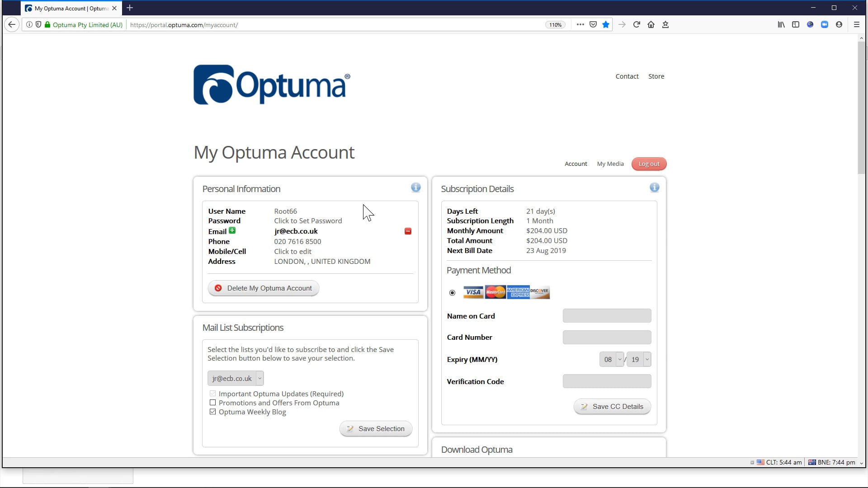Close the My Optuma Account tab
The height and width of the screenshot is (488, 868).
114,8
